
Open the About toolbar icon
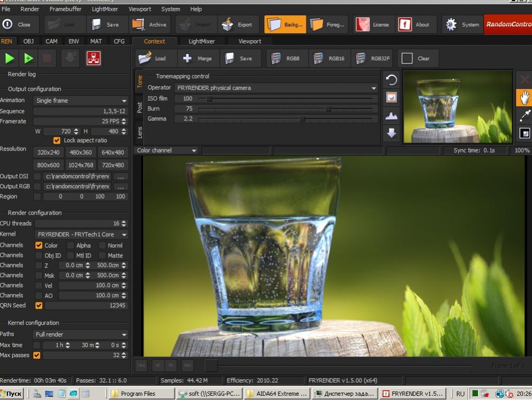pyautogui.click(x=405, y=24)
